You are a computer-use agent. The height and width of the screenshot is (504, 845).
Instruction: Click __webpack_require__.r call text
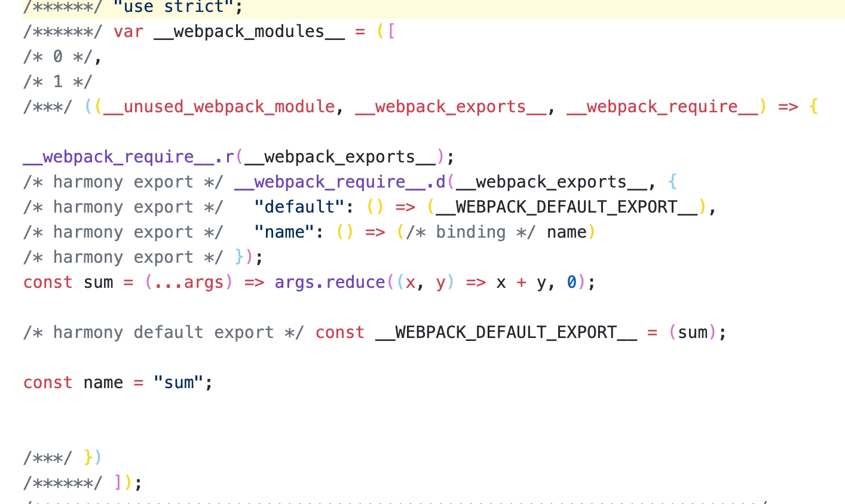tap(128, 156)
